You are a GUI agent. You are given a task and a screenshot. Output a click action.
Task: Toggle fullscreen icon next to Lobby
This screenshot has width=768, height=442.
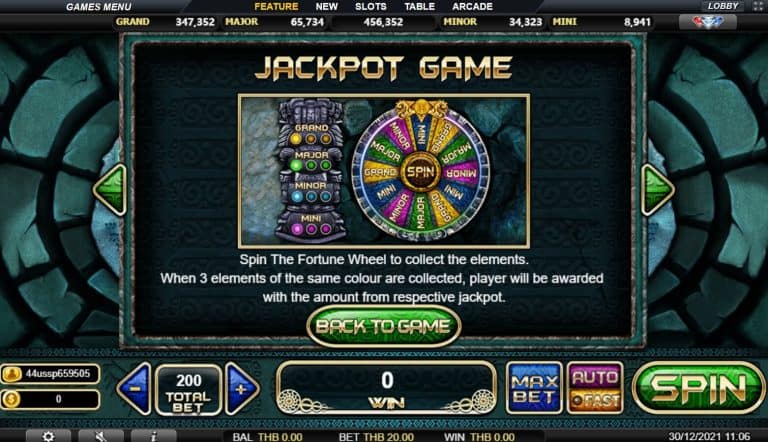coord(757,6)
